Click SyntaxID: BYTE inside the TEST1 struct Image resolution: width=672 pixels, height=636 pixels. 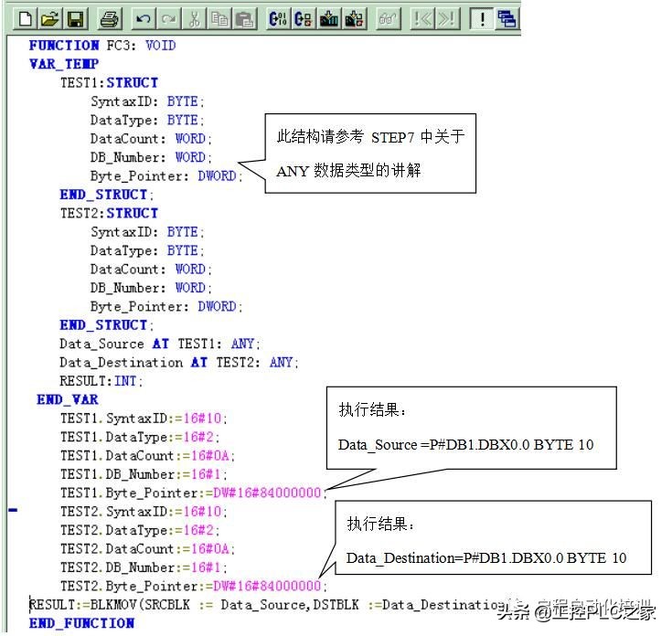(x=147, y=101)
